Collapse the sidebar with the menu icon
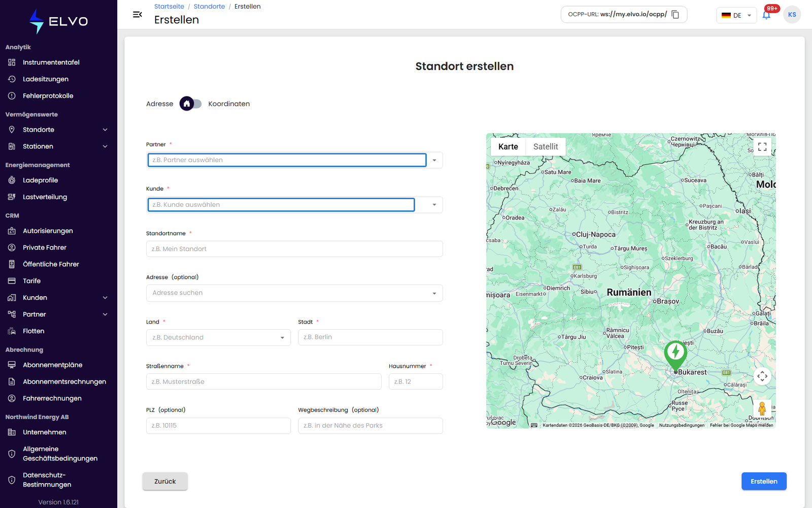The height and width of the screenshot is (508, 812). [137, 15]
